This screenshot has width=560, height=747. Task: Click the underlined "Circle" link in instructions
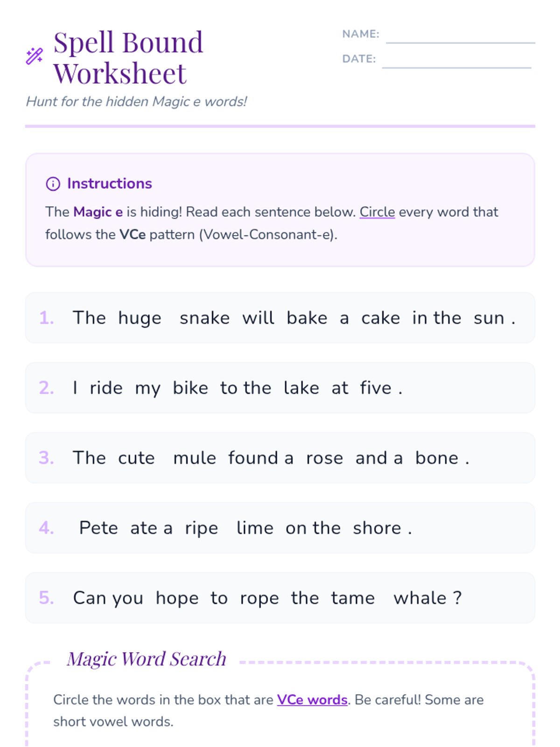click(377, 212)
